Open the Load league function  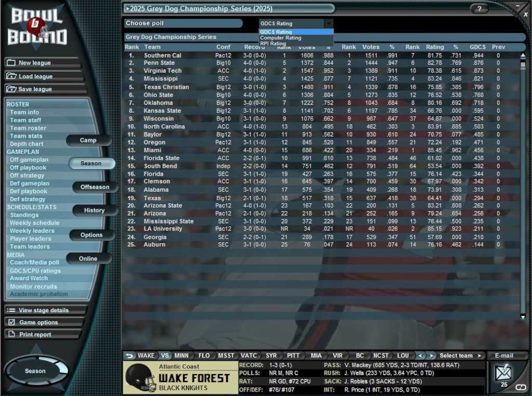[41, 76]
